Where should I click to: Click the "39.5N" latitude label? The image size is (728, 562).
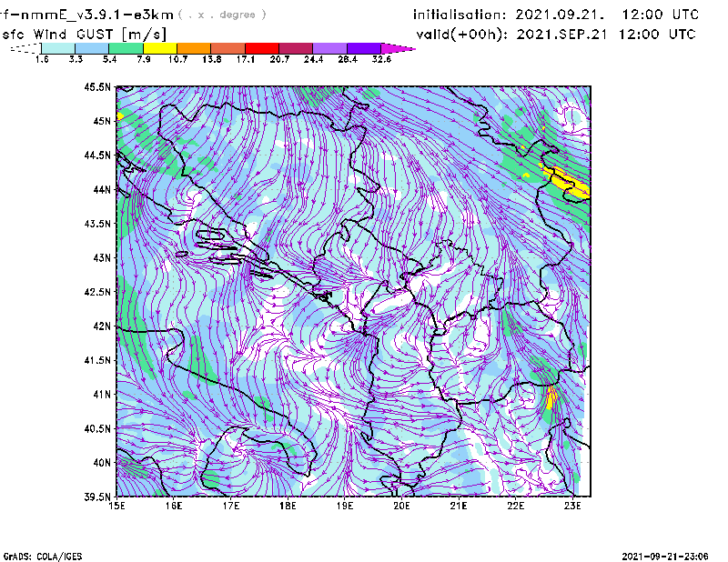(x=98, y=497)
